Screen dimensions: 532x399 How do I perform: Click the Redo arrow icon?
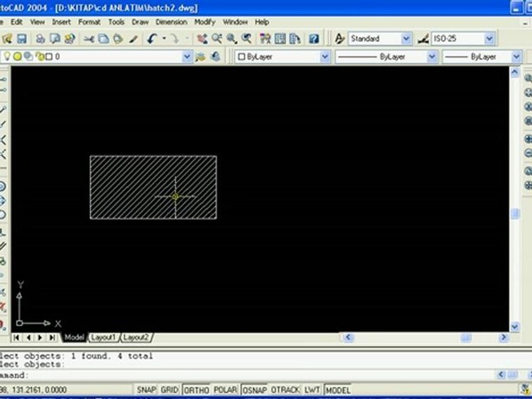pos(175,39)
